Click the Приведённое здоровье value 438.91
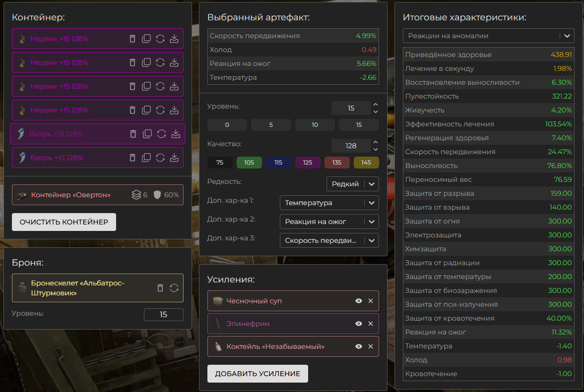The height and width of the screenshot is (392, 584). click(x=561, y=55)
